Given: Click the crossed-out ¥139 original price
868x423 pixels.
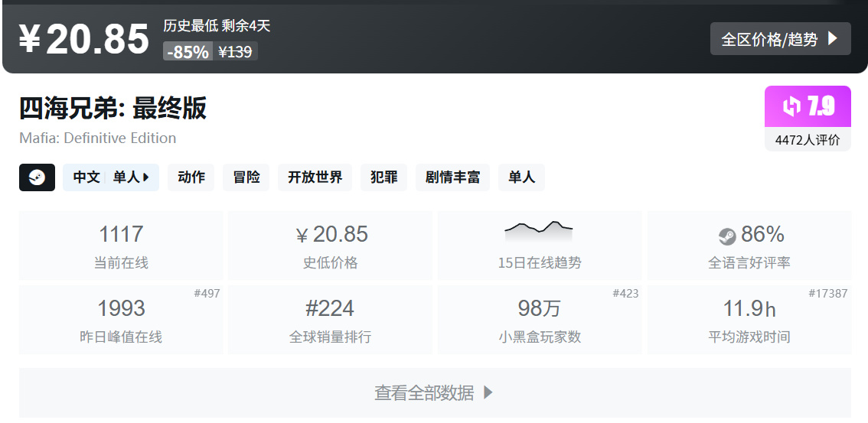Looking at the screenshot, I should [235, 51].
